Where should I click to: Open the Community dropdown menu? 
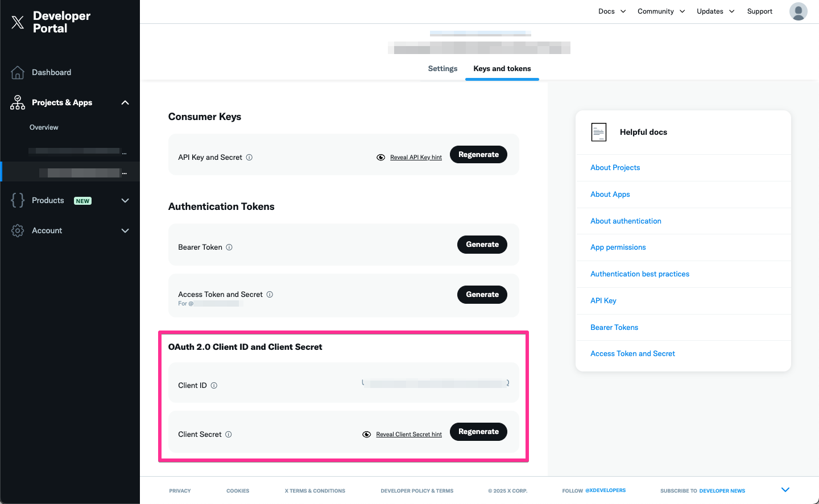[x=661, y=11]
